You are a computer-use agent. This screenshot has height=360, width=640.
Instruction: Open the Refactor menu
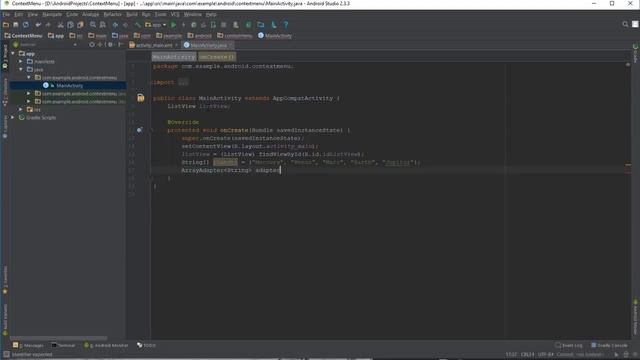tap(112, 14)
